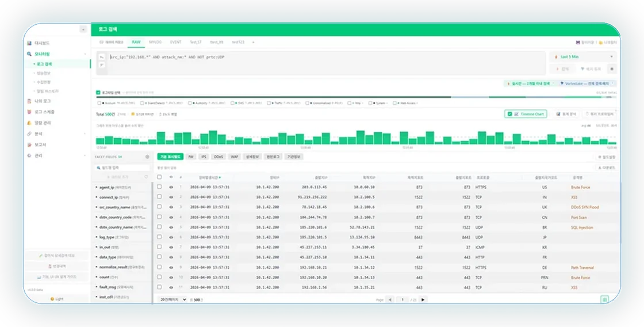Click the folder icon at top right
Image resolution: width=644 pixels, height=327 pixels.
[x=600, y=43]
